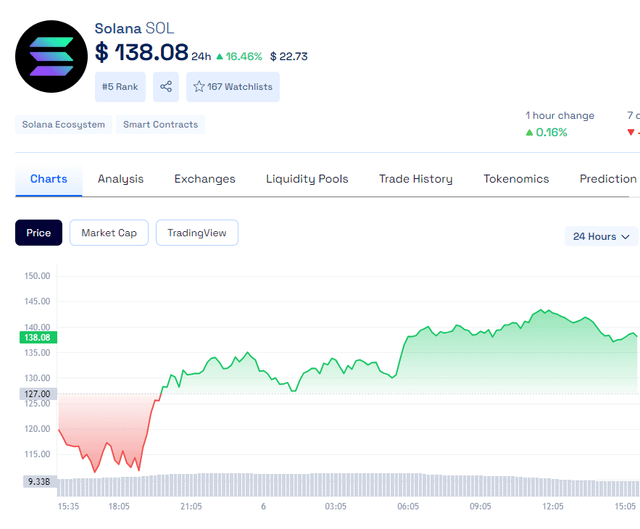Add Solana to watchlist via star

click(199, 87)
